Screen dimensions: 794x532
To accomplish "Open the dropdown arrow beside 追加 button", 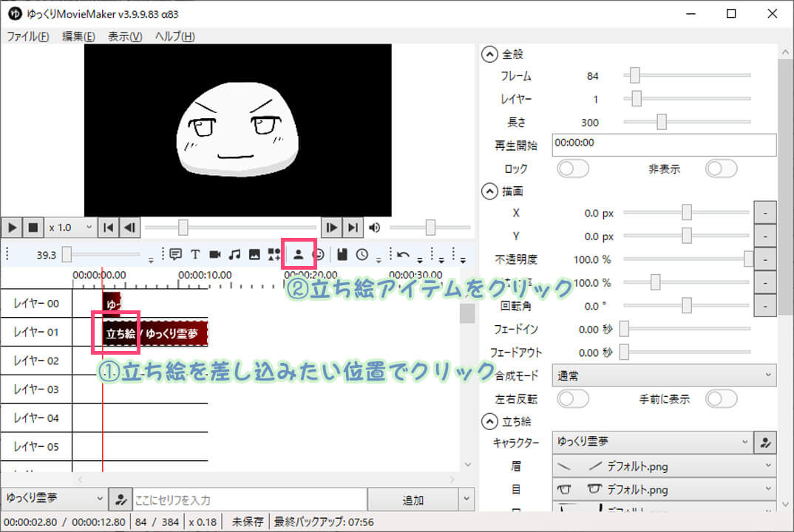I will 466,499.
